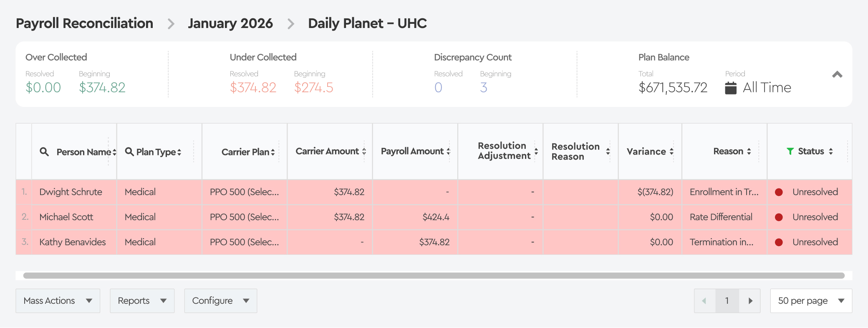Click the horizontal table scrollbar
This screenshot has height=328, width=868.
(x=434, y=276)
